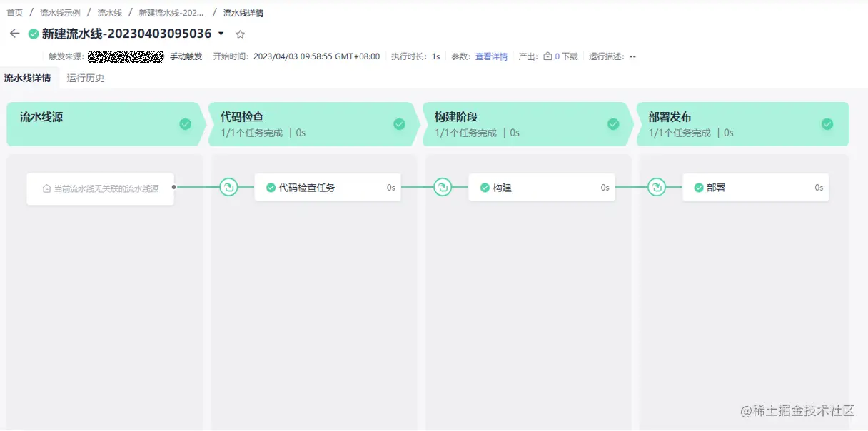Click the execution duration value 1s
The height and width of the screenshot is (431, 868).
435,56
